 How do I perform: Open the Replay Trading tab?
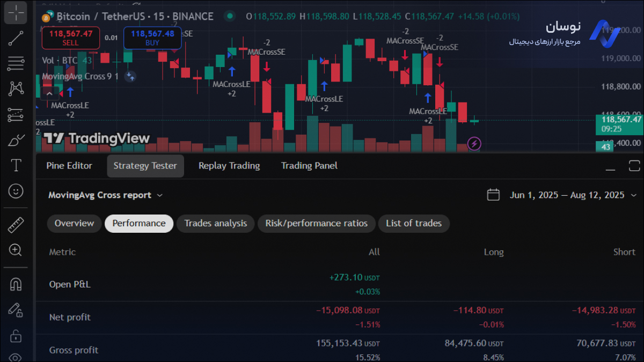coord(229,166)
